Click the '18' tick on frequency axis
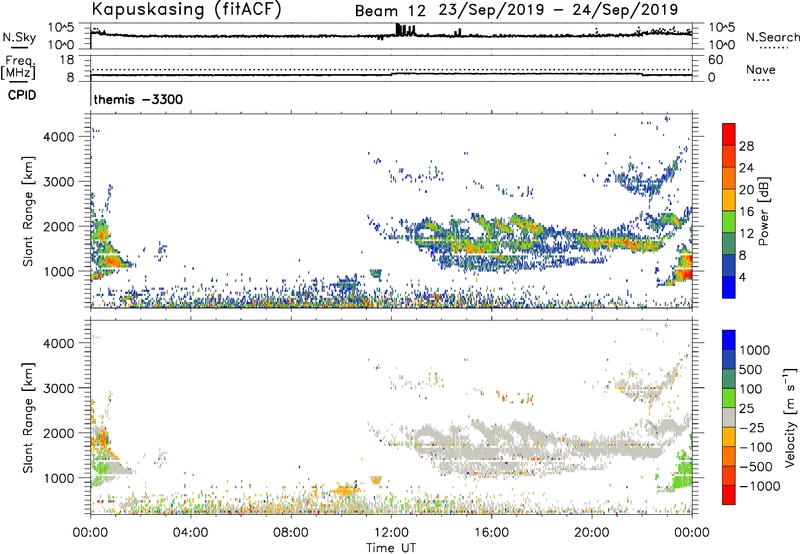This screenshot has width=800, height=554. pyautogui.click(x=67, y=60)
